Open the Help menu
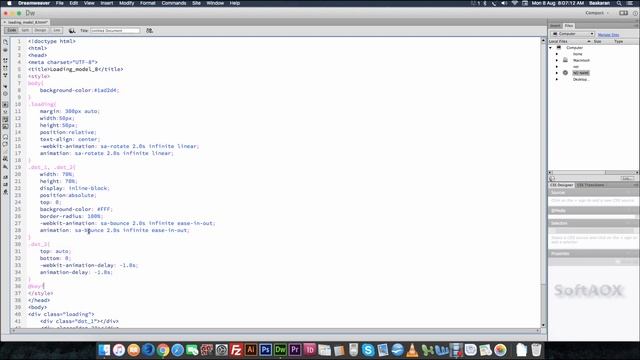 pos(235,3)
